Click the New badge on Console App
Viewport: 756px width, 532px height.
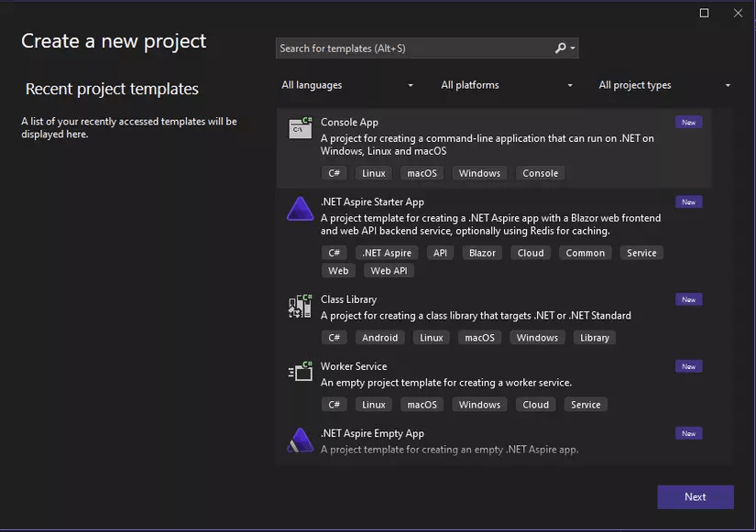(688, 122)
